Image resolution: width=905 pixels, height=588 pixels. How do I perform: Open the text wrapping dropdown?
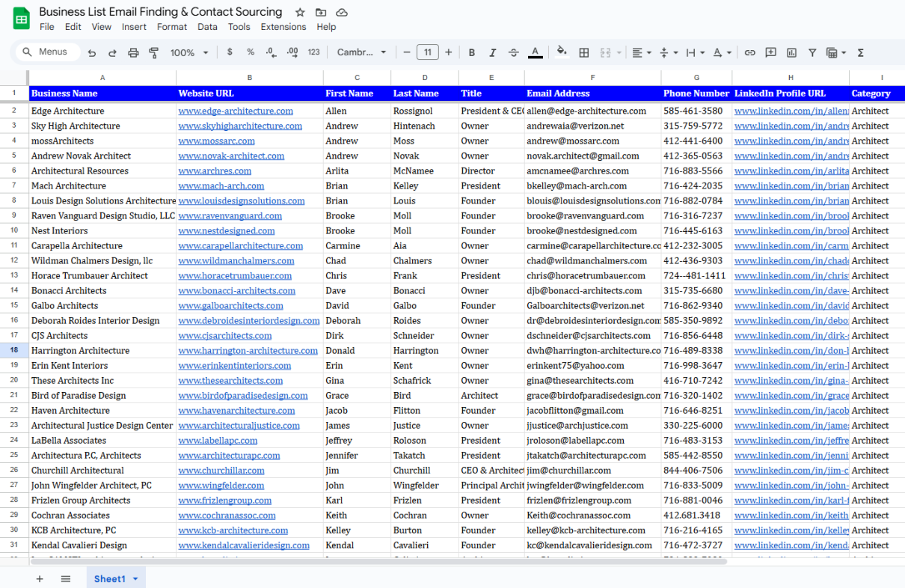(695, 52)
